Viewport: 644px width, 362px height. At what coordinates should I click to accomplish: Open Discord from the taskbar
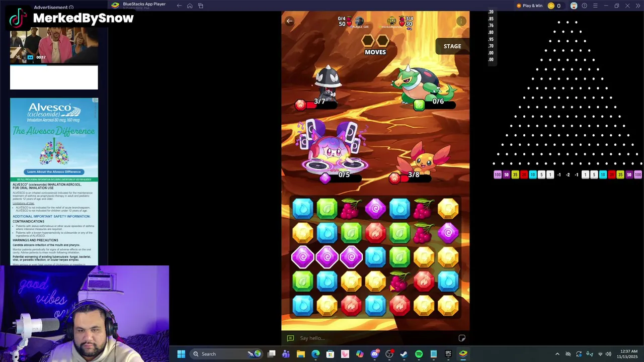tap(375, 354)
